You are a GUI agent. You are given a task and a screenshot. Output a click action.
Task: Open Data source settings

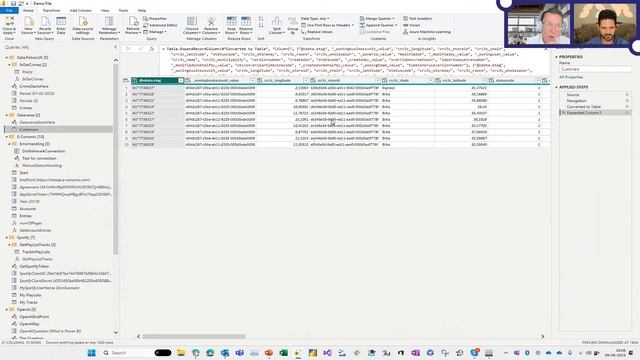[x=83, y=25]
